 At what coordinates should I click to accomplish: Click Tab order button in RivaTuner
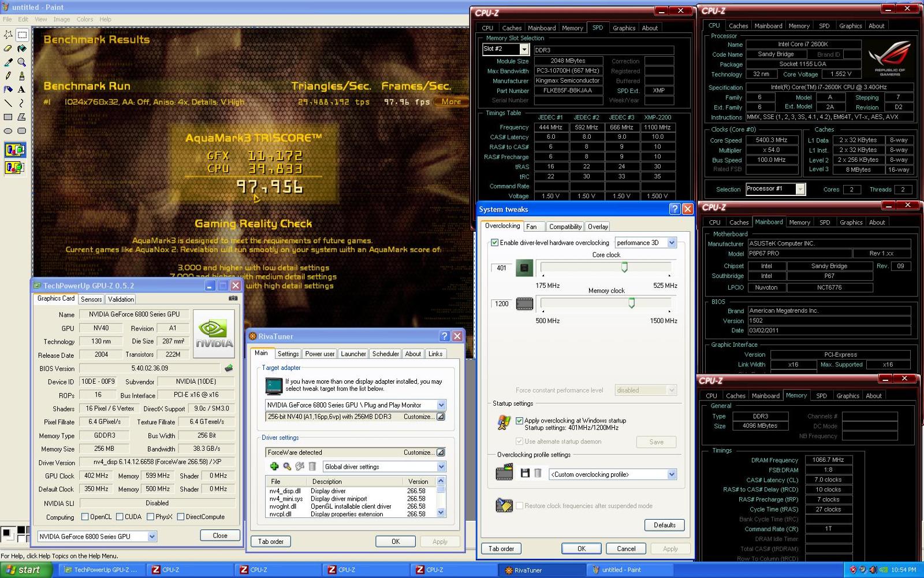(271, 542)
